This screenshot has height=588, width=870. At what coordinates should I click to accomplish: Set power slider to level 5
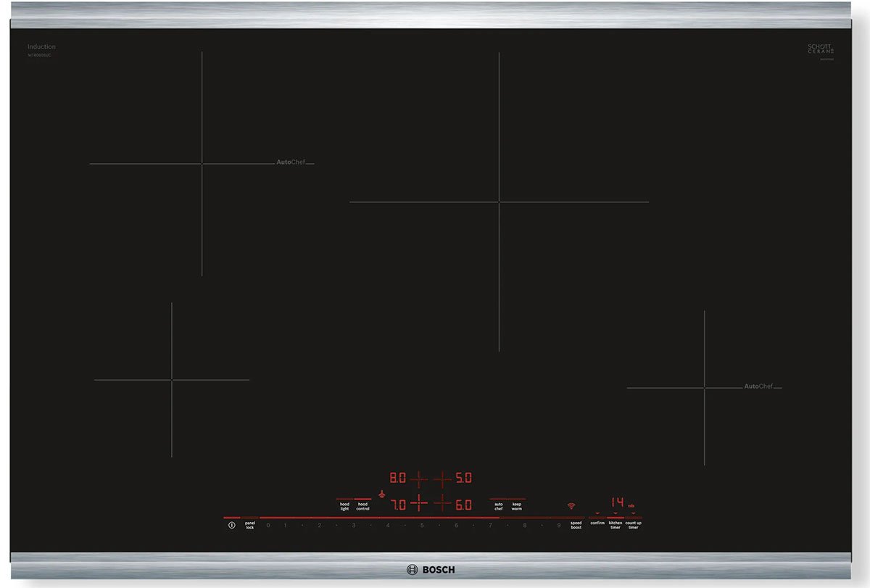coord(421,524)
